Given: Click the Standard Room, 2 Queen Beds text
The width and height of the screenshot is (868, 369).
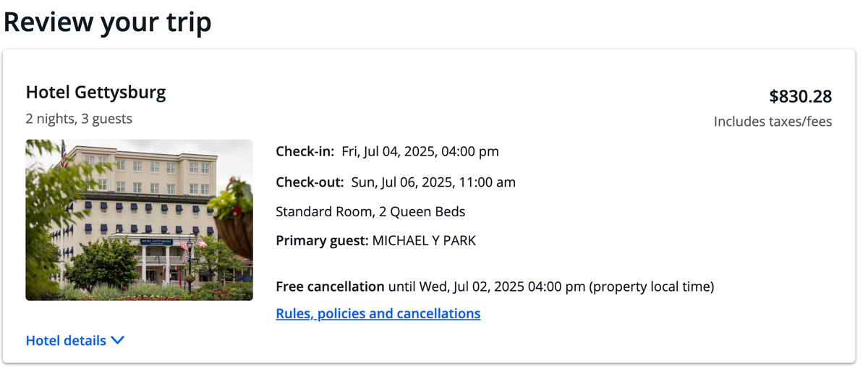Looking at the screenshot, I should coord(371,212).
